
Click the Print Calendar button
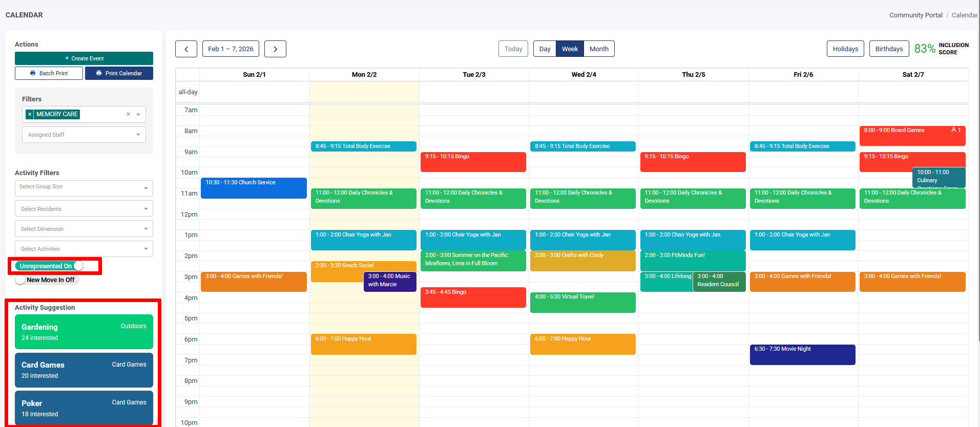[x=119, y=73]
